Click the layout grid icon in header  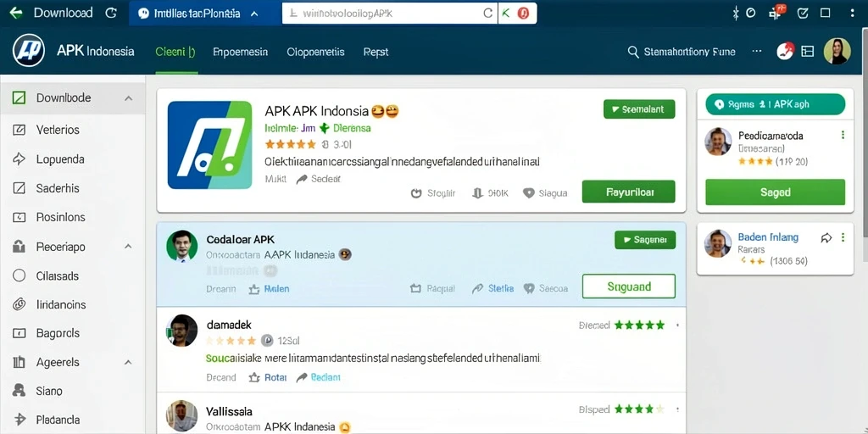[x=808, y=52]
